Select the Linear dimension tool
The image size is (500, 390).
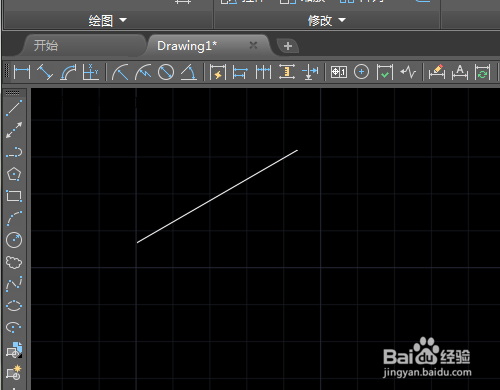[x=22, y=72]
